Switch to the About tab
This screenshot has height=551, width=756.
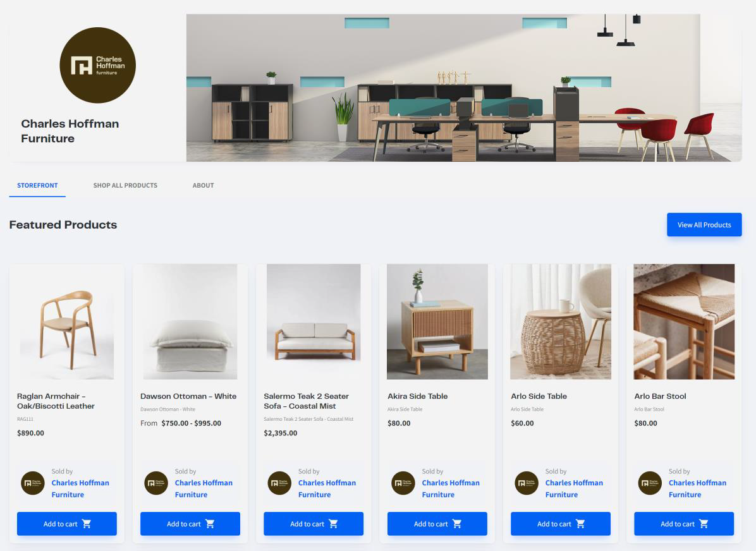pyautogui.click(x=203, y=185)
